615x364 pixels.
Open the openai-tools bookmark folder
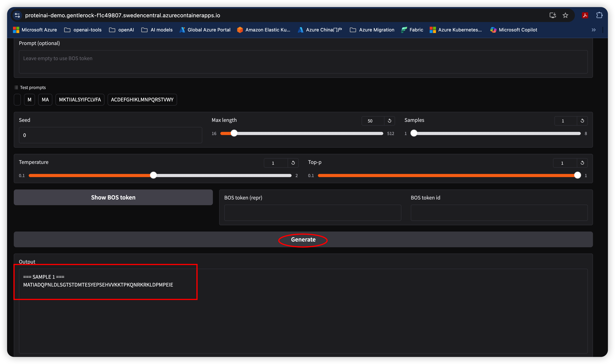pyautogui.click(x=83, y=30)
